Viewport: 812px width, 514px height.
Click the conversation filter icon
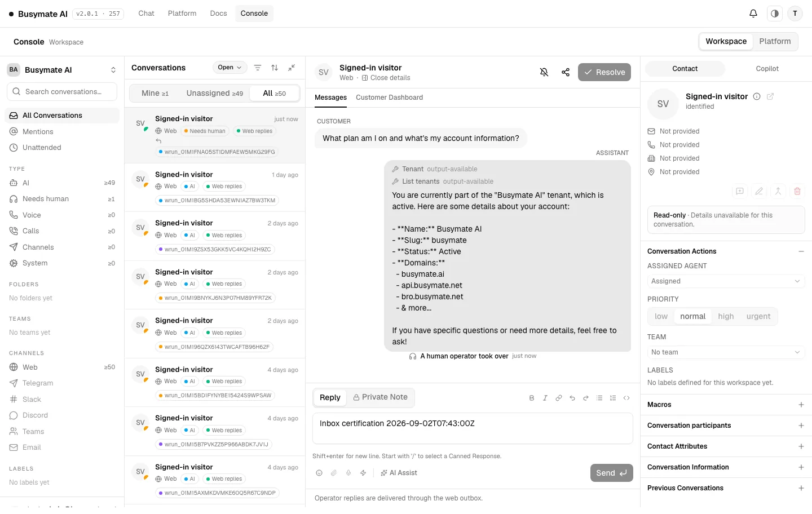pyautogui.click(x=258, y=68)
